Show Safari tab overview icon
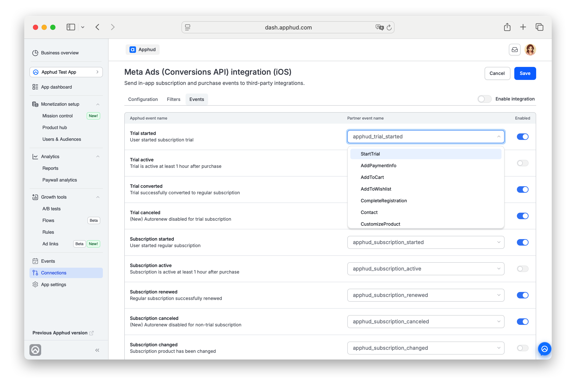The height and width of the screenshot is (392, 576). click(x=539, y=27)
